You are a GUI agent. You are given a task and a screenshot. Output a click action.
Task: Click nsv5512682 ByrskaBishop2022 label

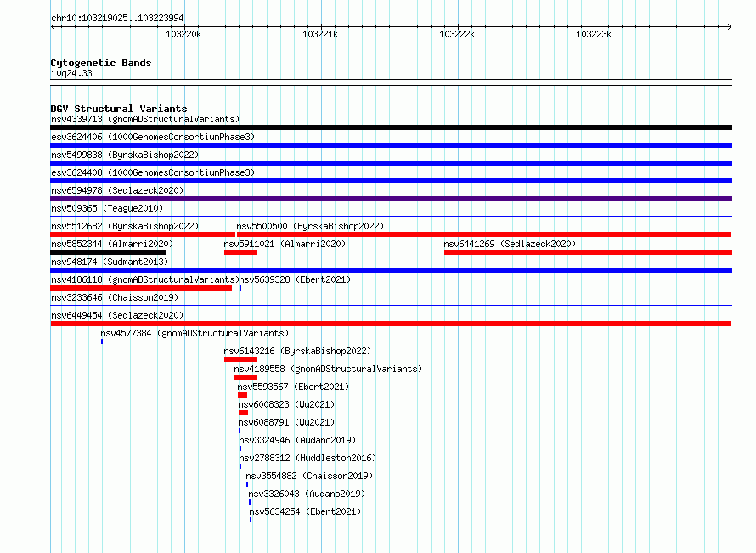[x=125, y=226]
